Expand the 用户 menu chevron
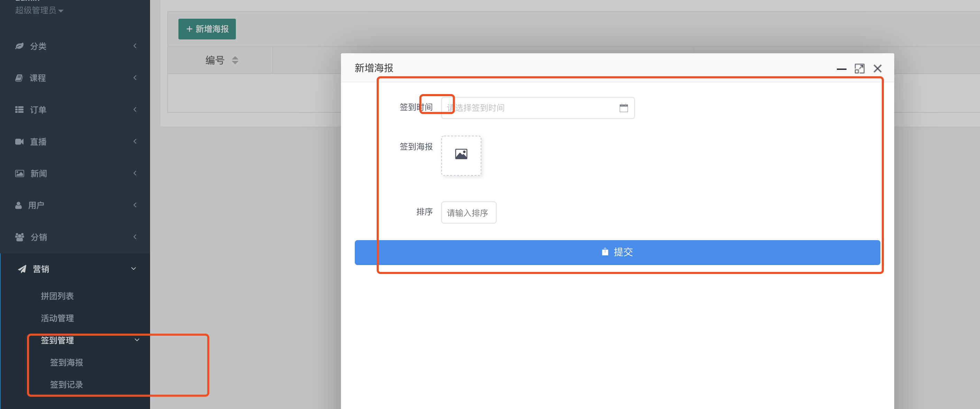 [135, 205]
